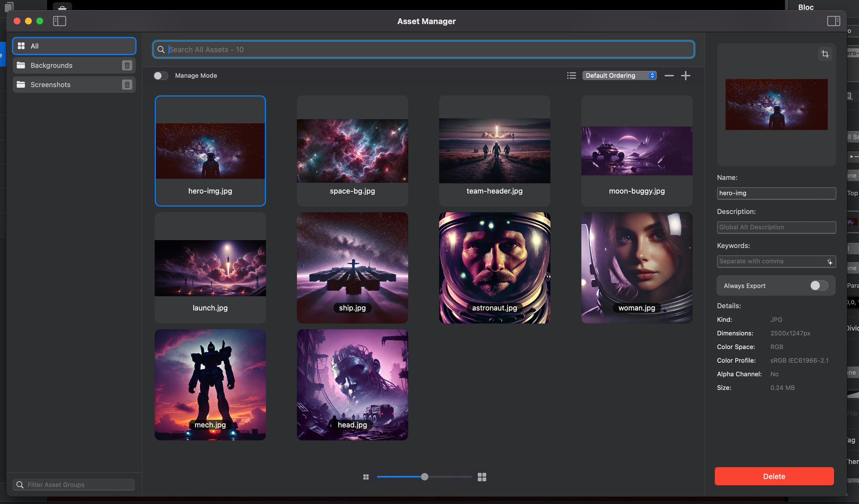
Task: Click the crop icon above preview image
Action: (825, 54)
